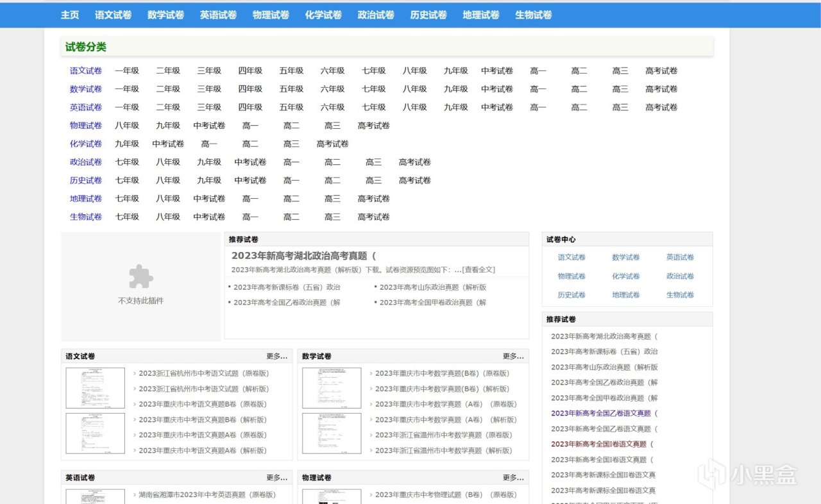
Task: Click the blue 化学试卷 category row label
Action: [x=86, y=144]
